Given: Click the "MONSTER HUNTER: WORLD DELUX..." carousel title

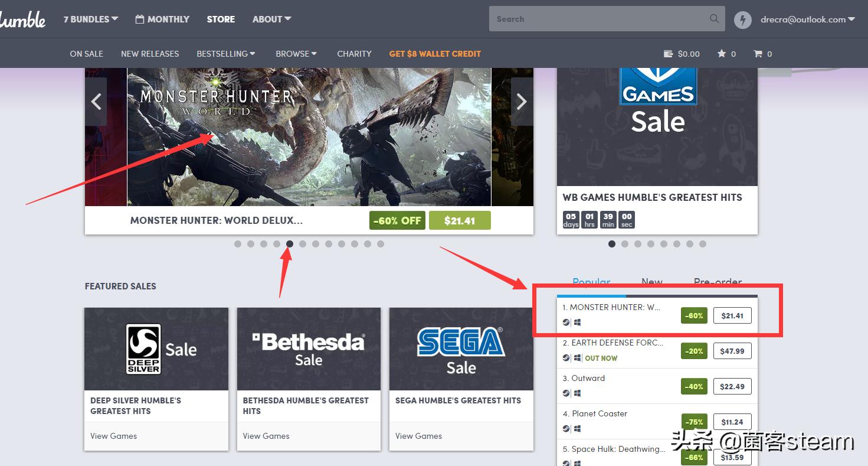Looking at the screenshot, I should (x=217, y=221).
